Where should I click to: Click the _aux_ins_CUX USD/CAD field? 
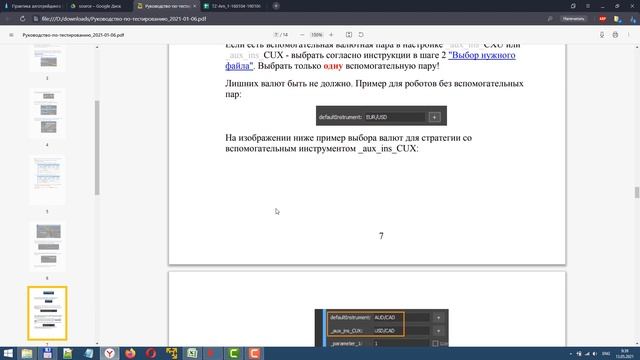click(401, 331)
